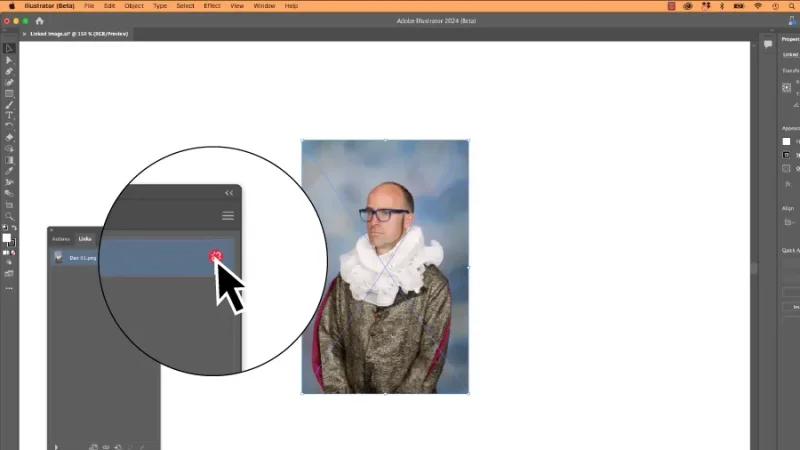800x450 pixels.
Task: Select the Dan 01.png link thumbnail
Action: 58,257
